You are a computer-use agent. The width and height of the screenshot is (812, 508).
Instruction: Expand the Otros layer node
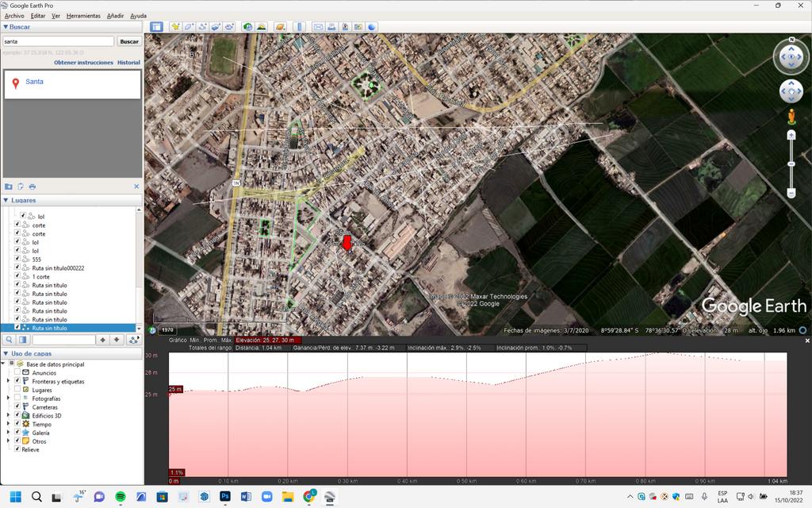click(8, 441)
